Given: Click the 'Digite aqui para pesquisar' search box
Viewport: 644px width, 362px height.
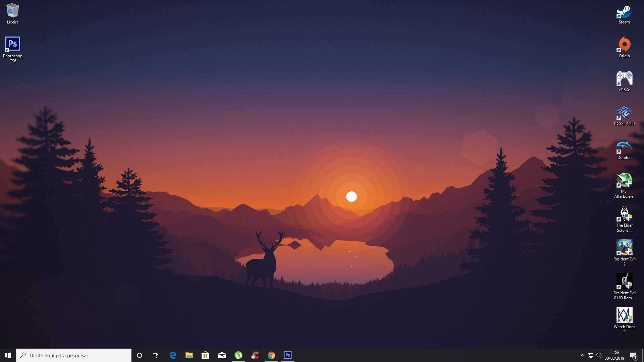Looking at the screenshot, I should click(x=74, y=355).
